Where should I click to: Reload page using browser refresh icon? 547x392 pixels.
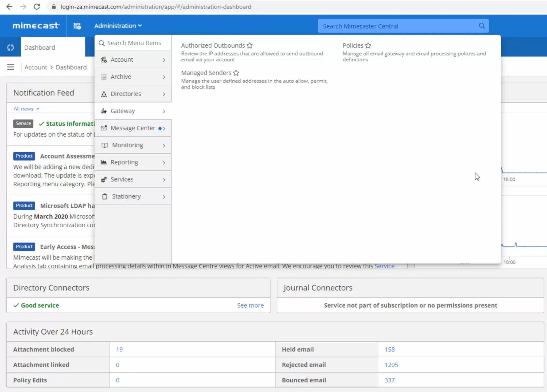(x=37, y=7)
